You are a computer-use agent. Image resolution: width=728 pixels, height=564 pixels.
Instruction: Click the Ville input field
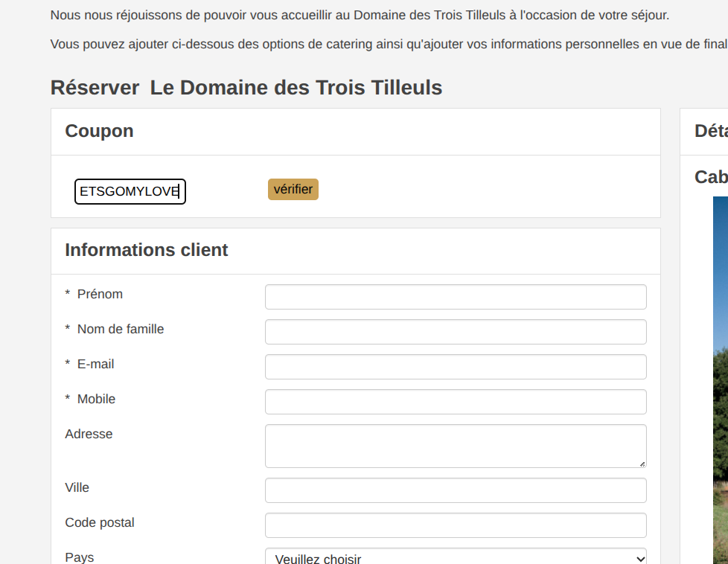455,490
